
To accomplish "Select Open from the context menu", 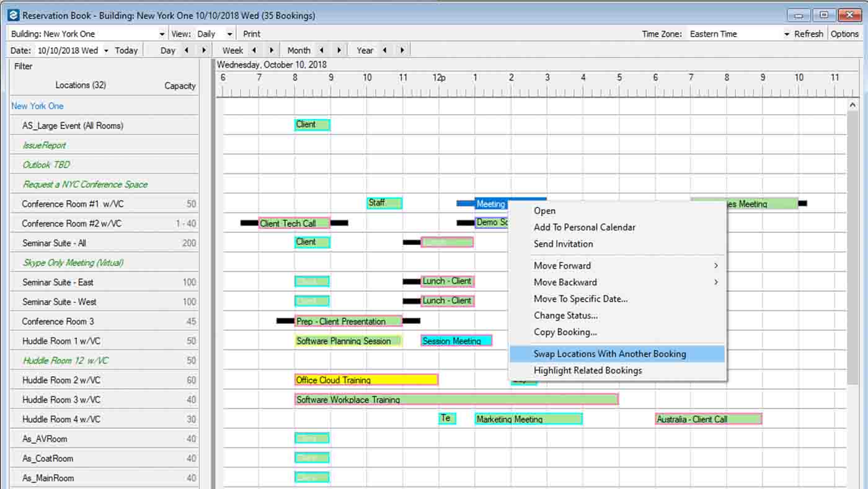I will 544,210.
